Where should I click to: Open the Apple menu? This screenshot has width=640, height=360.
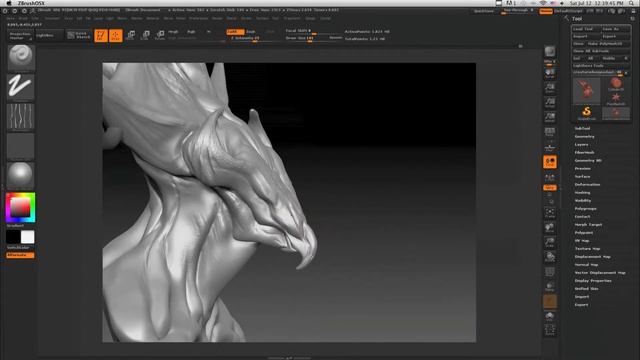coord(9,3)
